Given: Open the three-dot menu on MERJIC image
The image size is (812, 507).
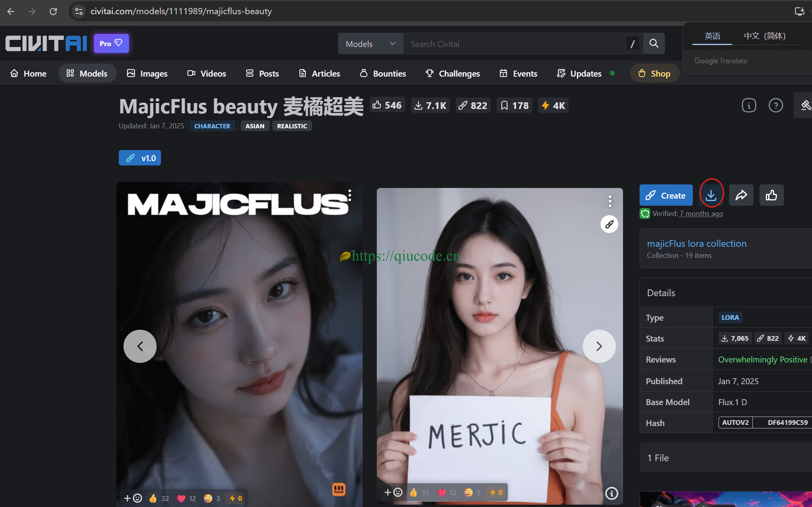Looking at the screenshot, I should (610, 201).
